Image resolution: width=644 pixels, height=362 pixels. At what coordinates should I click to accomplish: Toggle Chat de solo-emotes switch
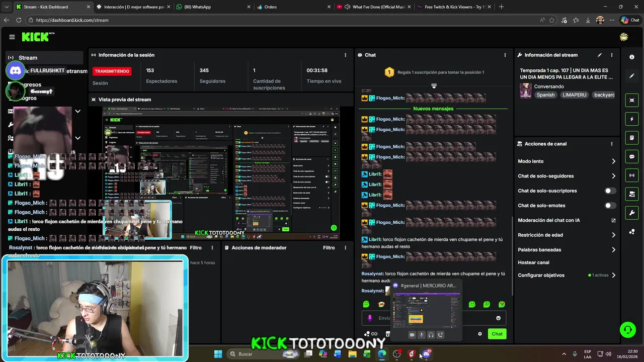tap(610, 206)
